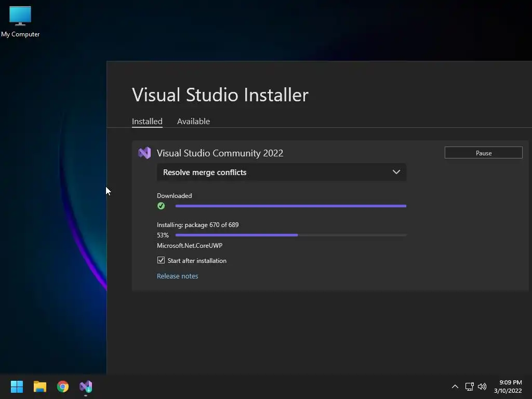Screen dimensions: 532x399
Task: Open the volume tray icon
Action: (482, 387)
